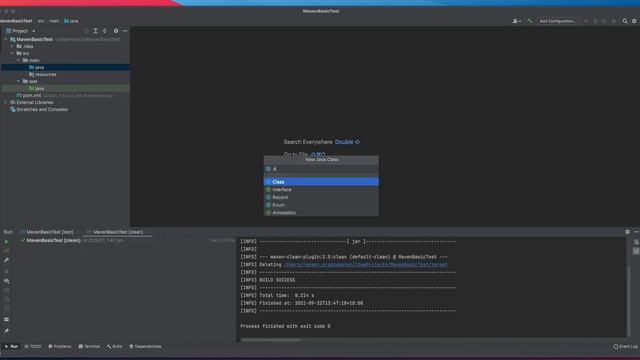Collapse the MavenBasicTest root node

(6, 39)
